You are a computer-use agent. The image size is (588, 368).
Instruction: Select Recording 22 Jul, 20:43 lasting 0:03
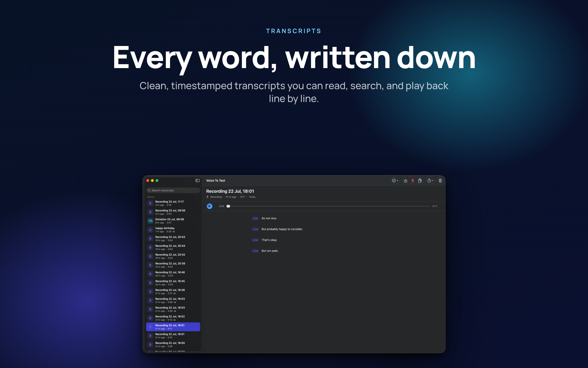[x=173, y=247]
